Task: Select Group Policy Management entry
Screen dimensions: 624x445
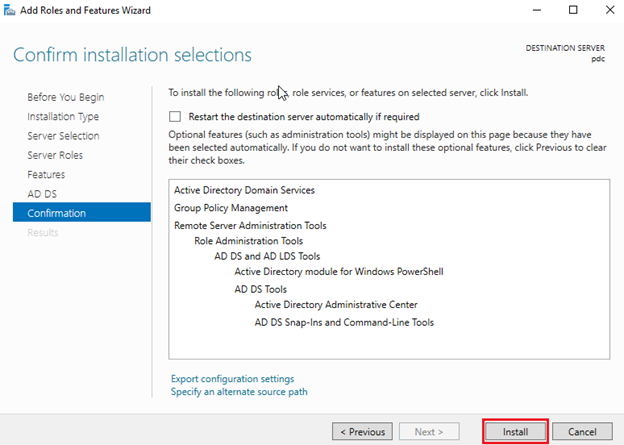Action: [x=231, y=208]
